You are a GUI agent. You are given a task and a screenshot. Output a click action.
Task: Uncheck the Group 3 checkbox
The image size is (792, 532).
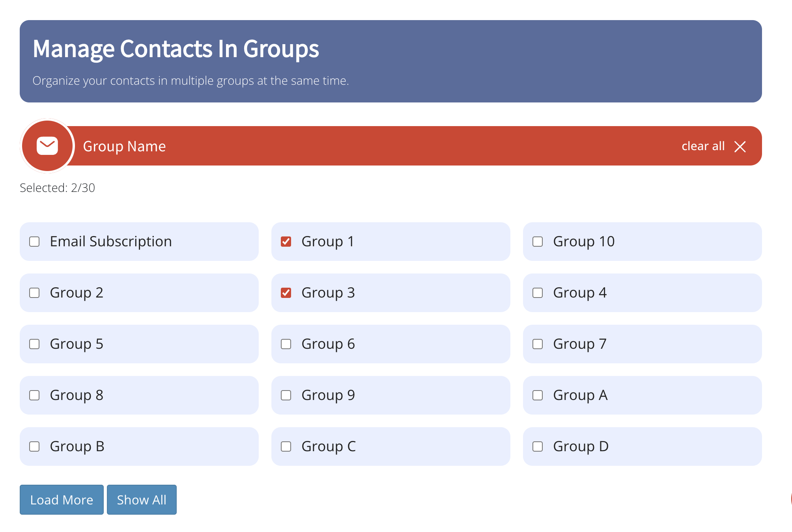pos(286,292)
